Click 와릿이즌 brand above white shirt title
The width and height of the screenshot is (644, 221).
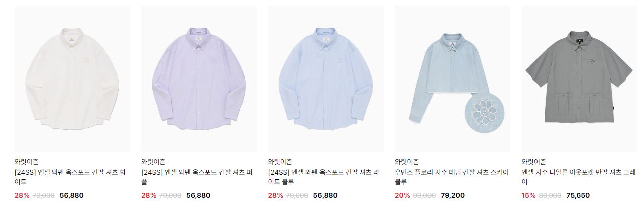[x=27, y=162]
